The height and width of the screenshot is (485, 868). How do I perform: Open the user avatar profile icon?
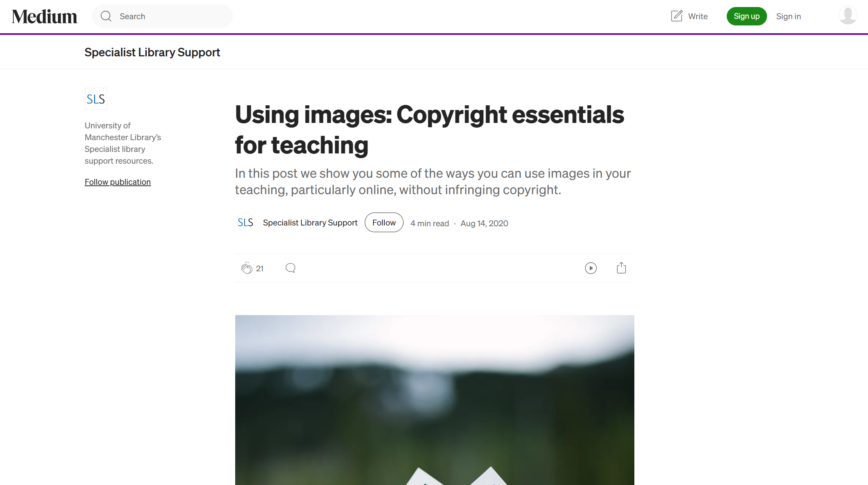pyautogui.click(x=848, y=16)
